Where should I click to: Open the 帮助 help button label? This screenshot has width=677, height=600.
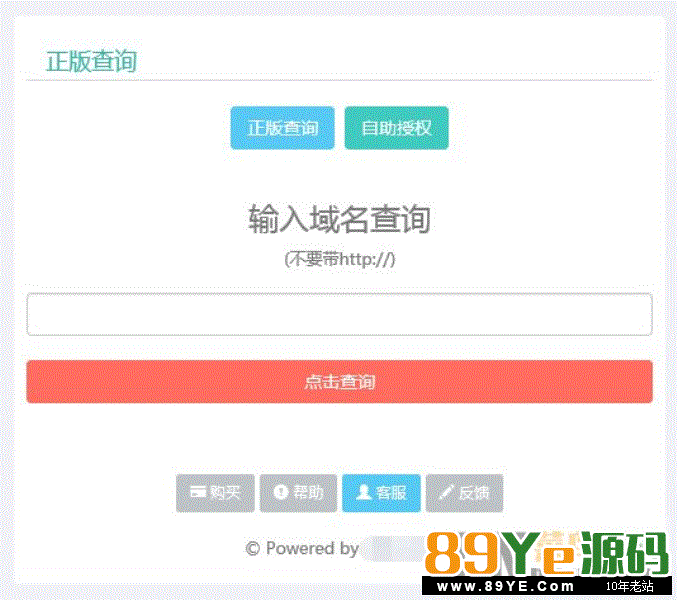(308, 492)
